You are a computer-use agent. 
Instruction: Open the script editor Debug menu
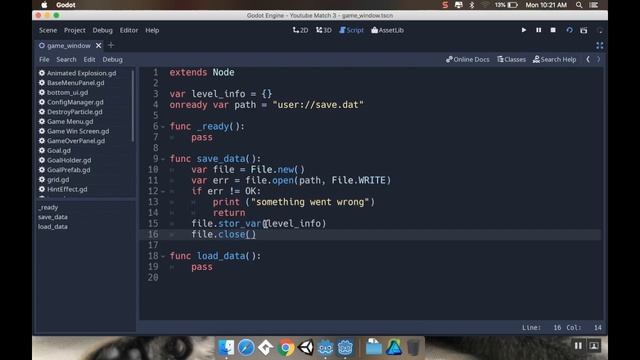coord(112,60)
